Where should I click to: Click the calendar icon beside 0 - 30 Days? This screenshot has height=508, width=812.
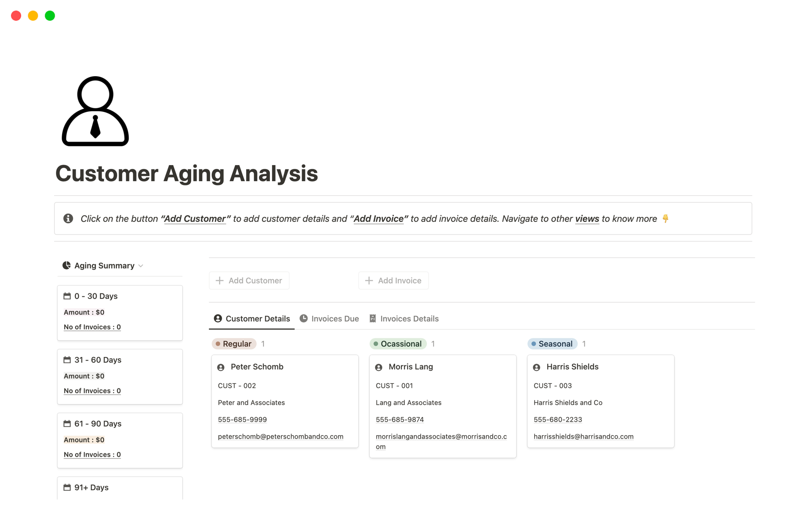click(x=67, y=296)
